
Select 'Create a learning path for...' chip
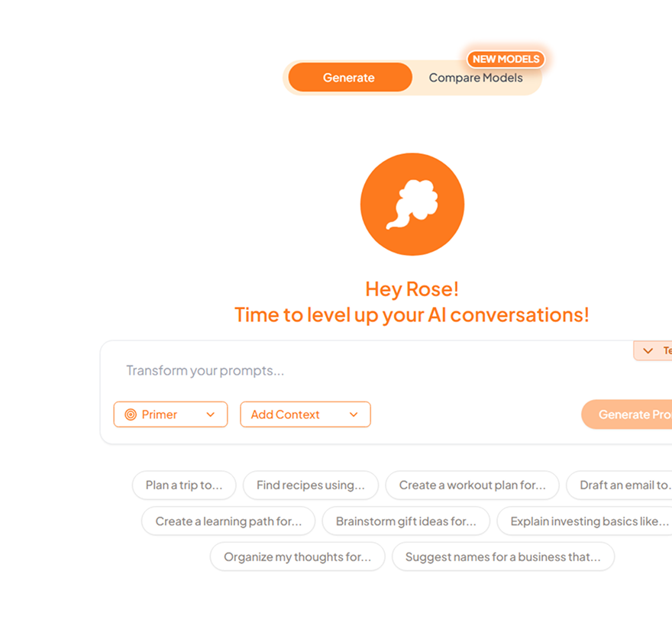point(228,521)
